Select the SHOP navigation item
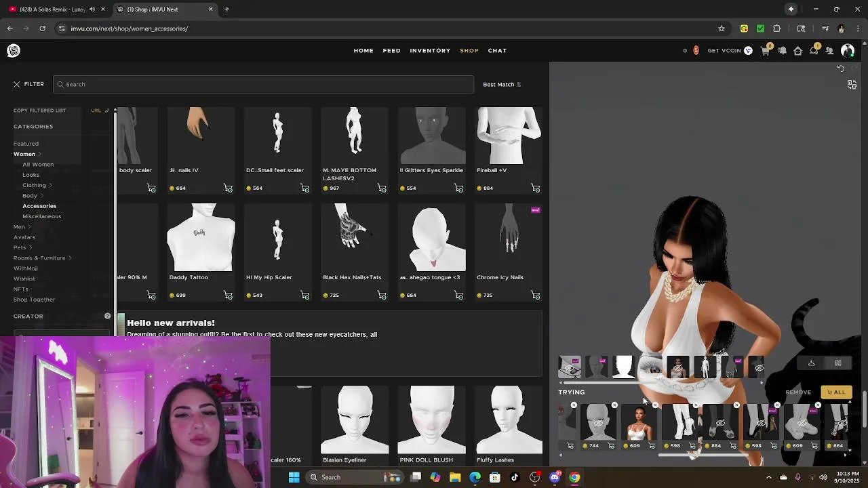The width and height of the screenshot is (868, 488). point(469,51)
